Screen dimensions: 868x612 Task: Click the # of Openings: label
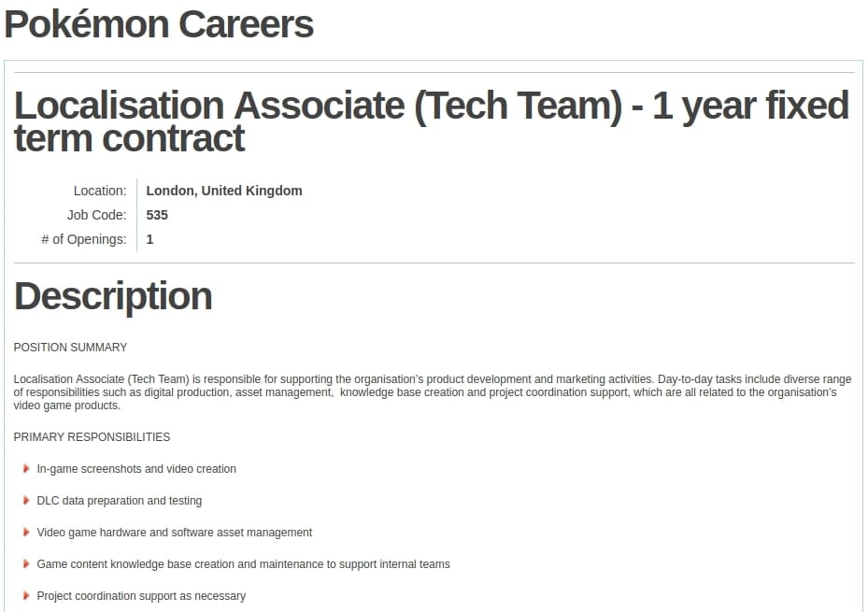tap(83, 239)
